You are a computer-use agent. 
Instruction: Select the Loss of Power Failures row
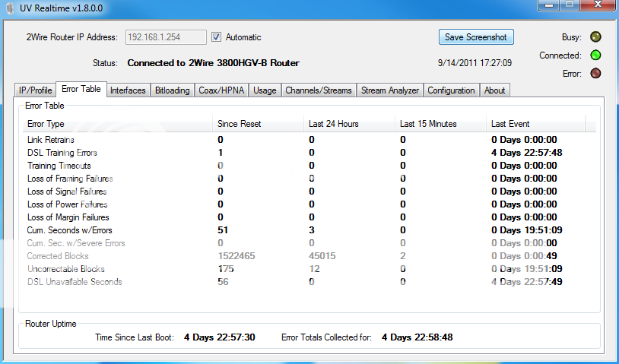309,204
